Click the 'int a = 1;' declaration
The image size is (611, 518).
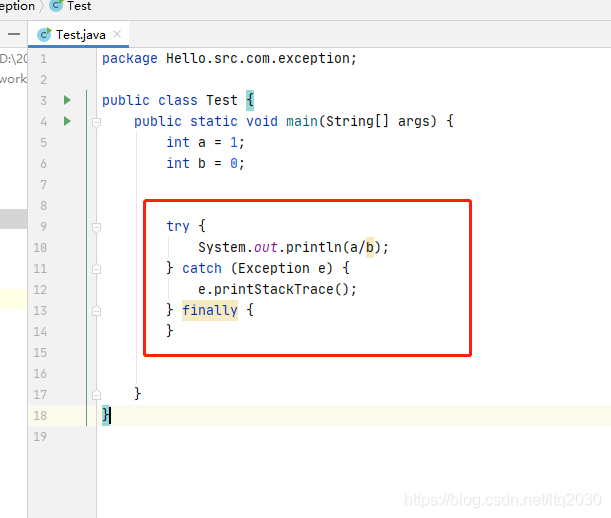point(205,142)
